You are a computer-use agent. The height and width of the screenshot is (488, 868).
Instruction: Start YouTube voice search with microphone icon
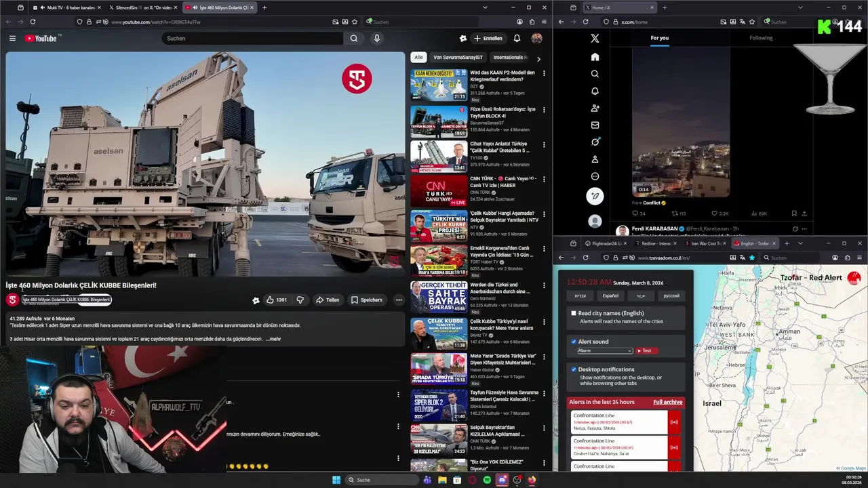click(377, 39)
